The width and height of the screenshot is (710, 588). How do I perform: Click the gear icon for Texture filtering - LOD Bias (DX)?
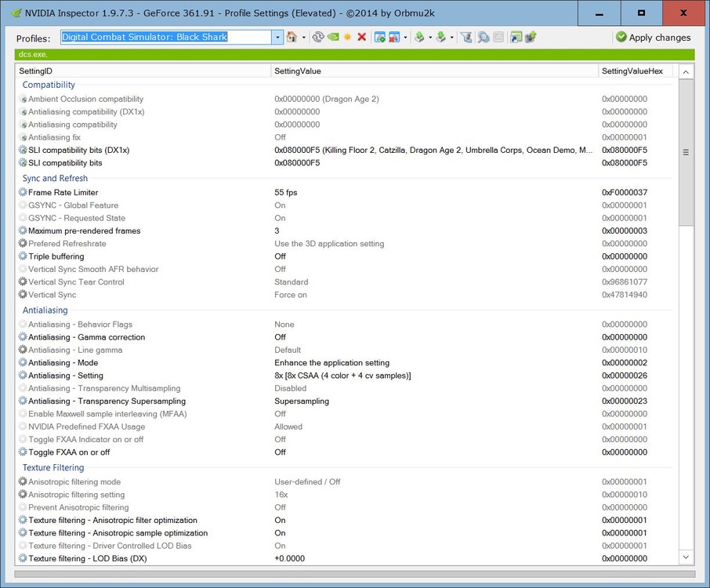coord(23,558)
